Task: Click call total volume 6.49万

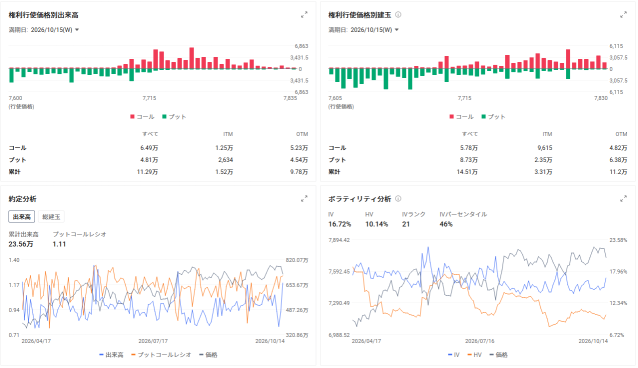Action: 149,148
